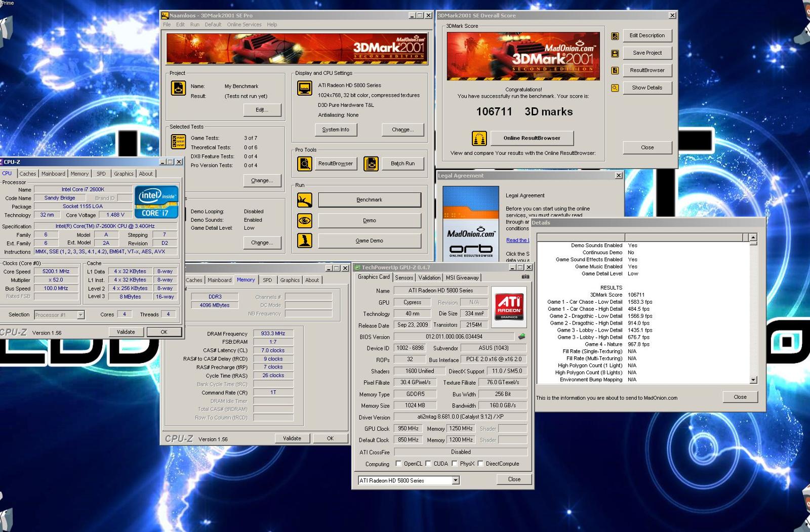Click the GPU-Z screenshot camera icon
Viewport: 810px width, 532px height.
click(x=525, y=277)
